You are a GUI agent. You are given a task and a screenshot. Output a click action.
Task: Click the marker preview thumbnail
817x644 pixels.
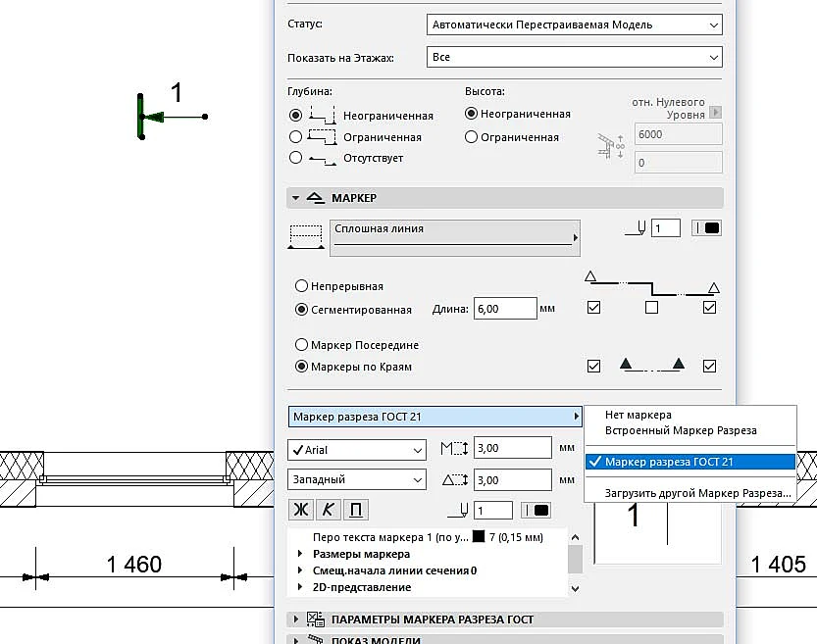pyautogui.click(x=657, y=532)
